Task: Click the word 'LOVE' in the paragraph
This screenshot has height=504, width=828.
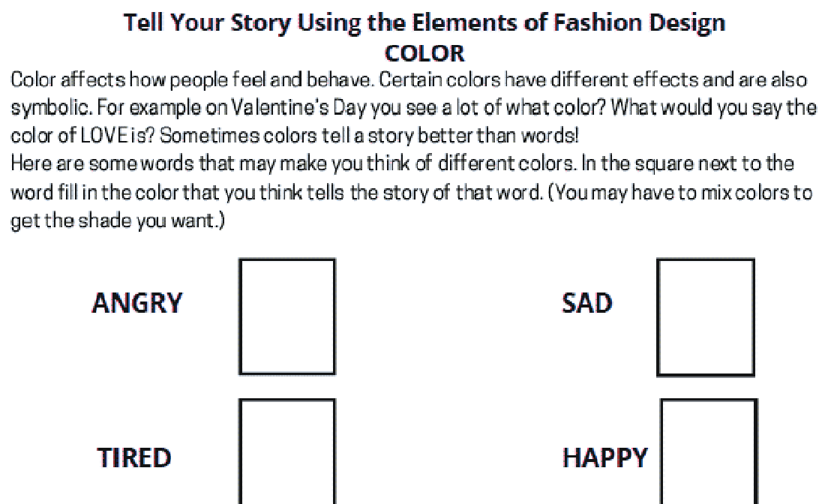Action: tap(104, 136)
